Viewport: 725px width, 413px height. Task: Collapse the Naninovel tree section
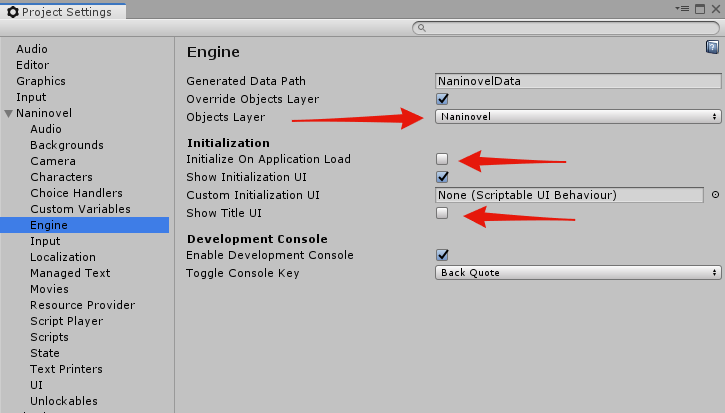click(8, 113)
